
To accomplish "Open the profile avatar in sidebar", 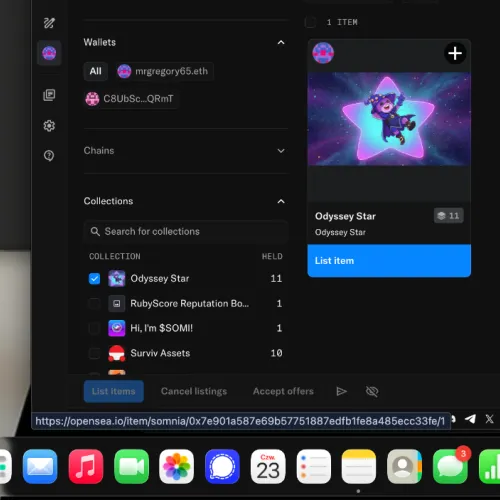I will click(x=49, y=53).
